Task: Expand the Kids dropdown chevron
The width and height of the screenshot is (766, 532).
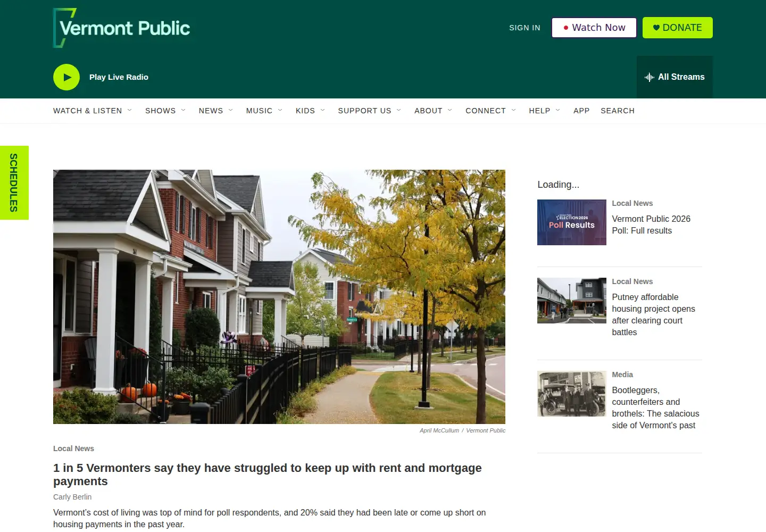Action: [x=323, y=110]
